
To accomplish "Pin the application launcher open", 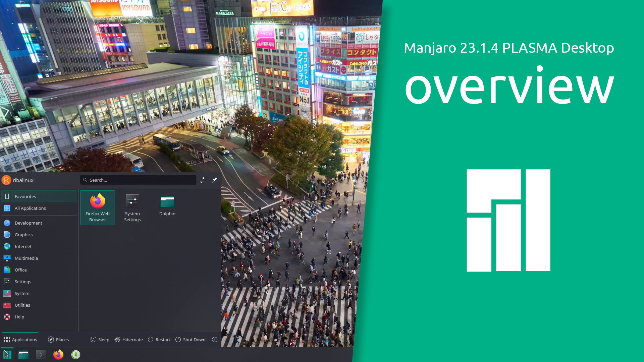I will pyautogui.click(x=215, y=180).
